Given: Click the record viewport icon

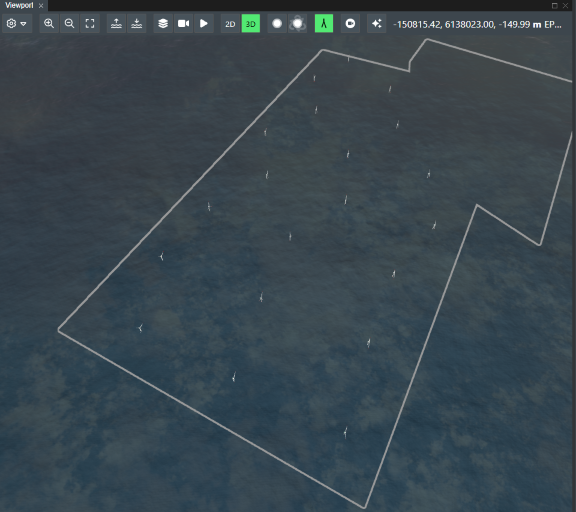Looking at the screenshot, I should pyautogui.click(x=350, y=24).
